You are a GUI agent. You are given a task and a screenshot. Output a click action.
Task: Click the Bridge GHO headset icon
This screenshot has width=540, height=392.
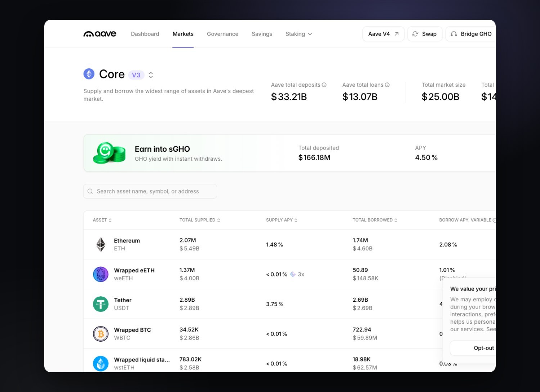click(x=454, y=34)
